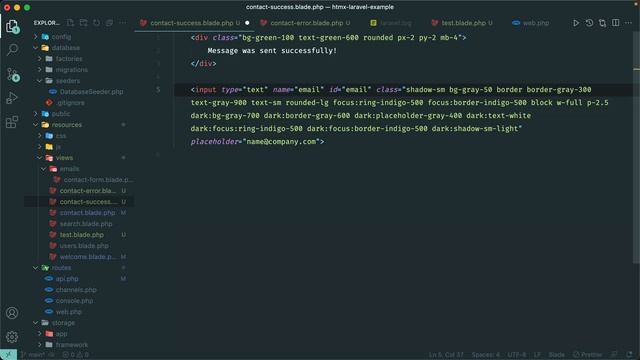Open the Run and Debug view
Image resolution: width=640 pixels, height=360 pixels.
(x=12, y=98)
